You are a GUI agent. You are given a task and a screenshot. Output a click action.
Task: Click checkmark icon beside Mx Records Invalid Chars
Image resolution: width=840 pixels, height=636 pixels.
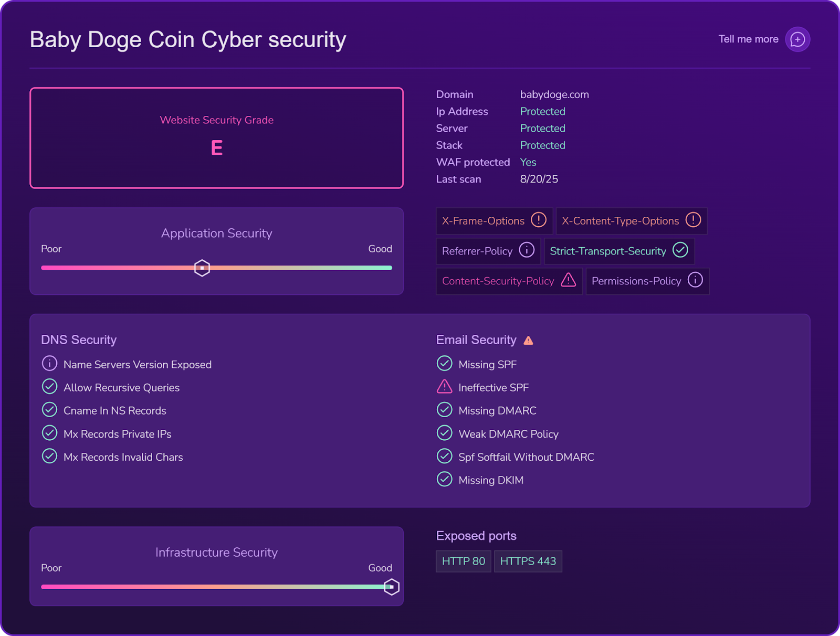[x=49, y=456]
